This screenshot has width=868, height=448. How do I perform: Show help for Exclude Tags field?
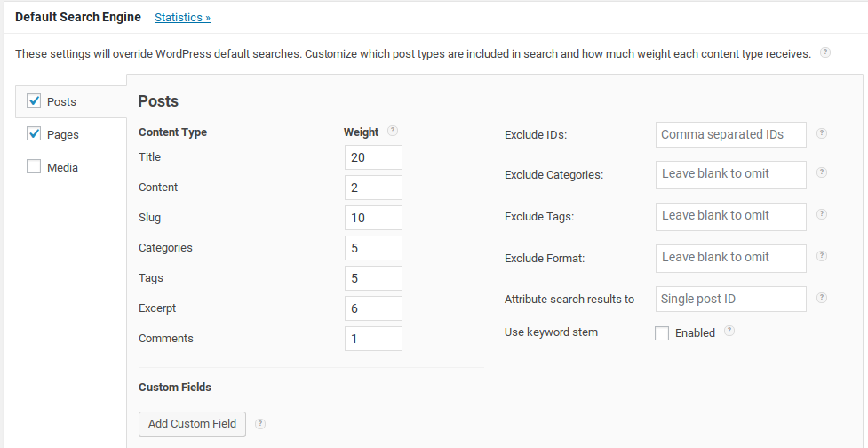pyautogui.click(x=822, y=213)
